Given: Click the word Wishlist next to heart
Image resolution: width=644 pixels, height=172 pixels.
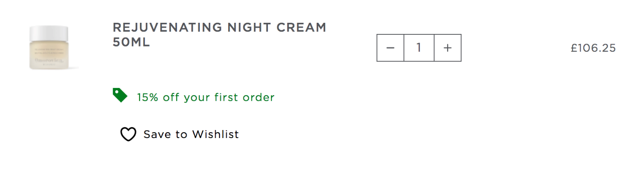Looking at the screenshot, I should pyautogui.click(x=215, y=134).
